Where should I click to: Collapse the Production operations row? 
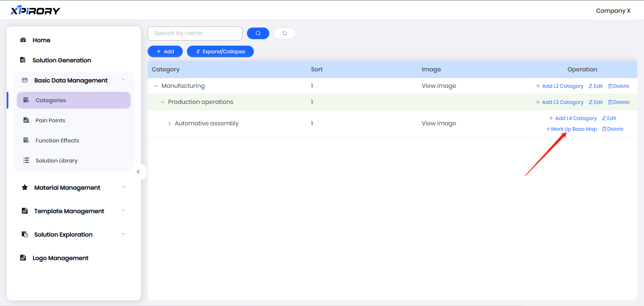[163, 102]
